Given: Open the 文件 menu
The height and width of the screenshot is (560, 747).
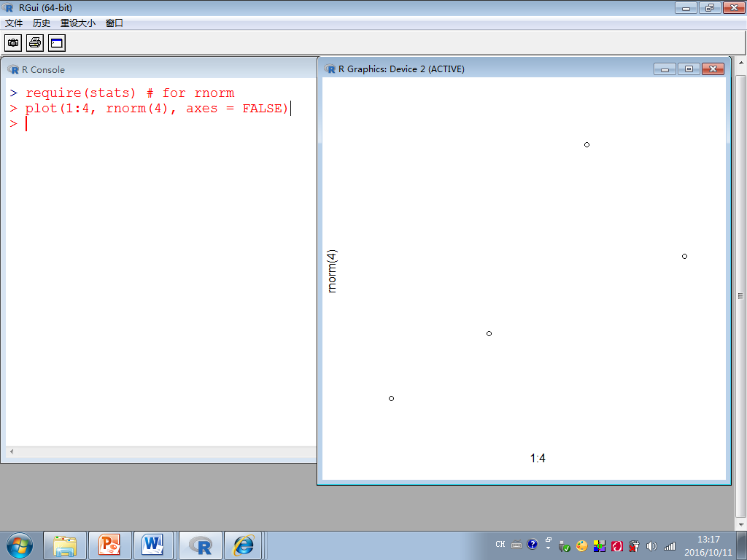Looking at the screenshot, I should tap(14, 23).
